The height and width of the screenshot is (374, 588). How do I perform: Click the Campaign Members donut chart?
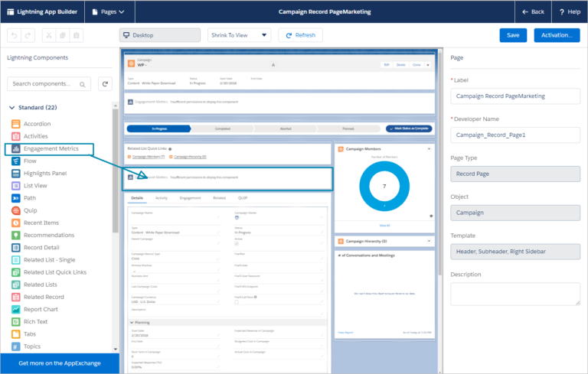(x=384, y=187)
